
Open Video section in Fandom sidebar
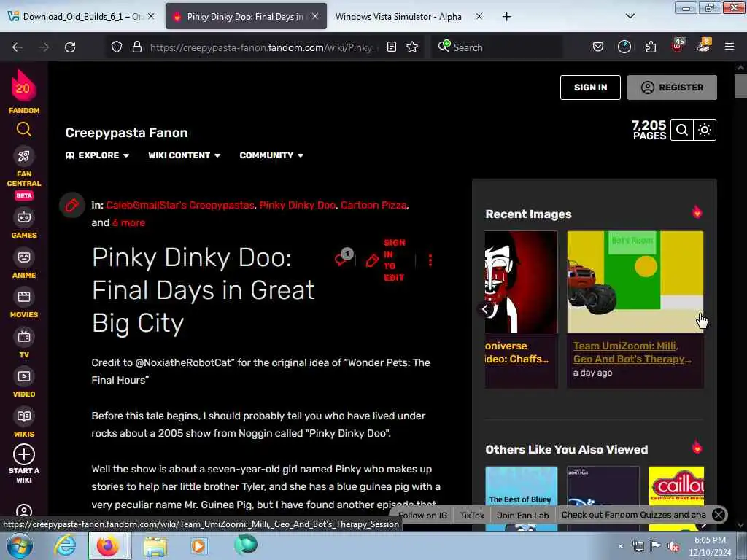pyautogui.click(x=24, y=382)
